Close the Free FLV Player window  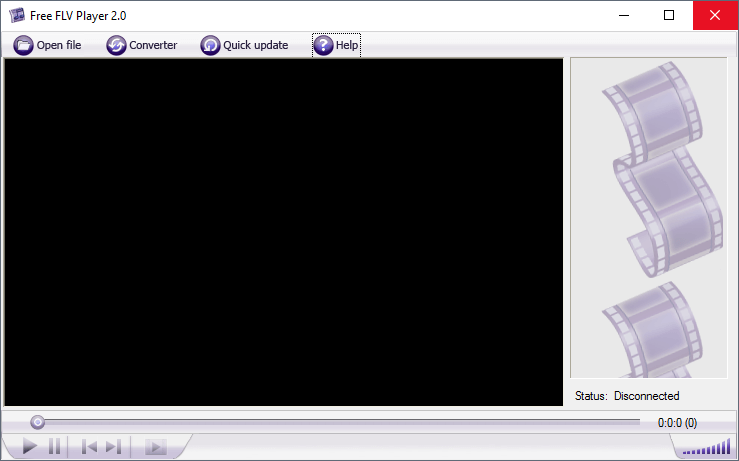click(x=715, y=16)
